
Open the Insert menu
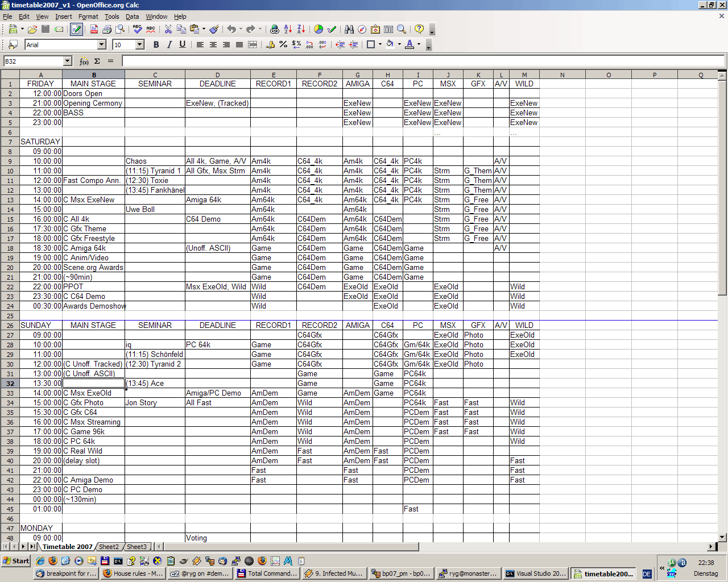tap(64, 16)
